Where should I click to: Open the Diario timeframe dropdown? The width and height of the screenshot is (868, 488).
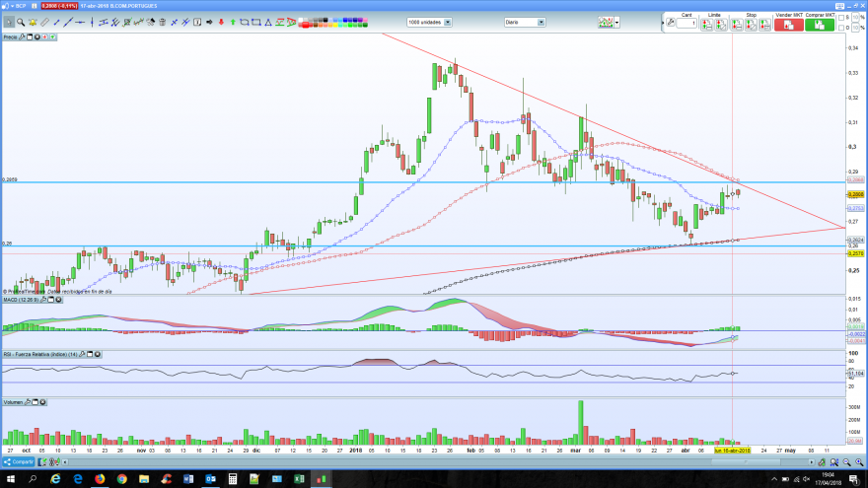click(x=525, y=22)
